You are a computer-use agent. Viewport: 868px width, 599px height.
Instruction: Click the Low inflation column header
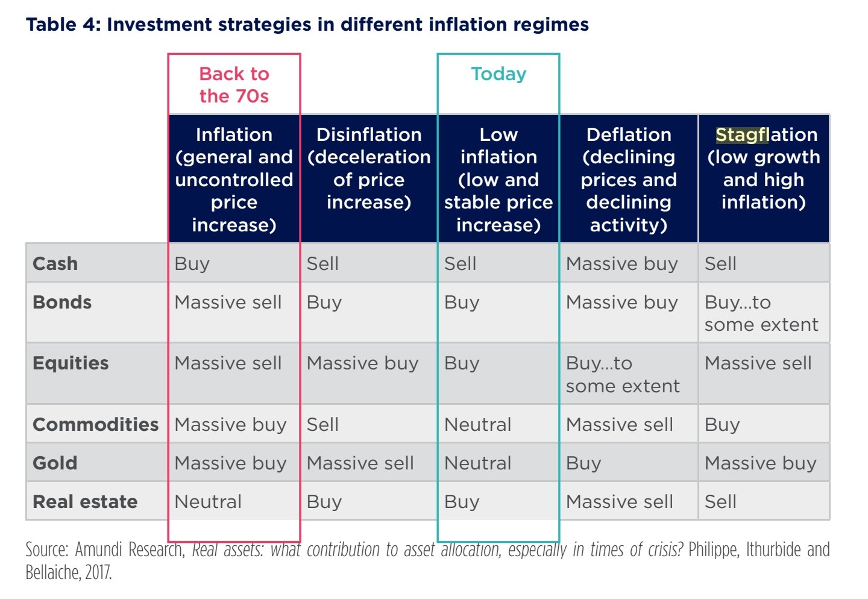[x=498, y=179]
